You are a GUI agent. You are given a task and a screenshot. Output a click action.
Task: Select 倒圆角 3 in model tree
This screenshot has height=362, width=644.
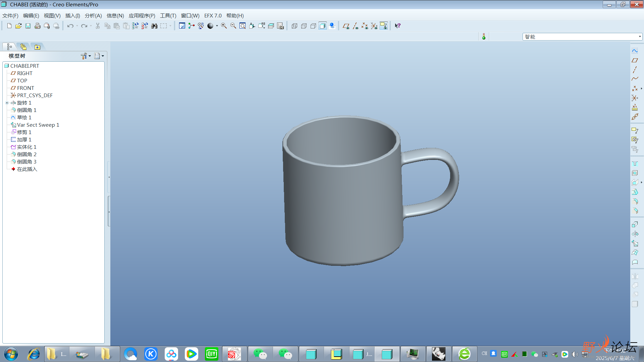[26, 162]
